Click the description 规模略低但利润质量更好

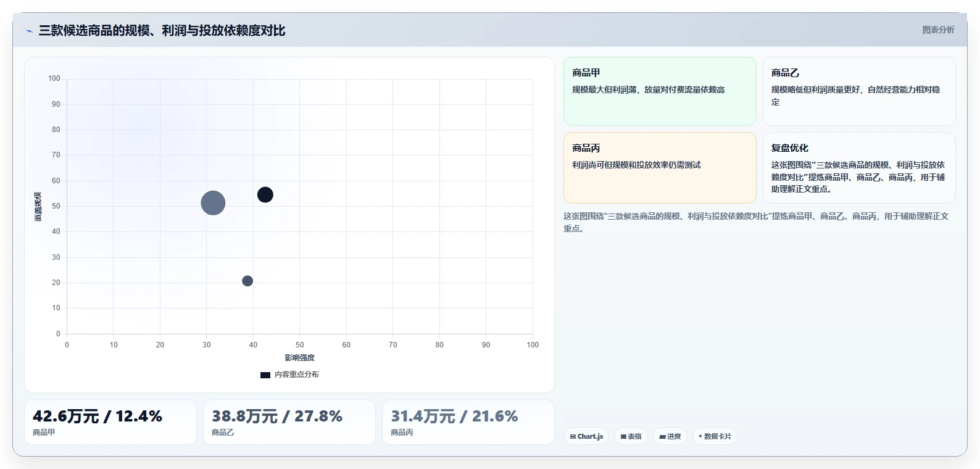855,96
